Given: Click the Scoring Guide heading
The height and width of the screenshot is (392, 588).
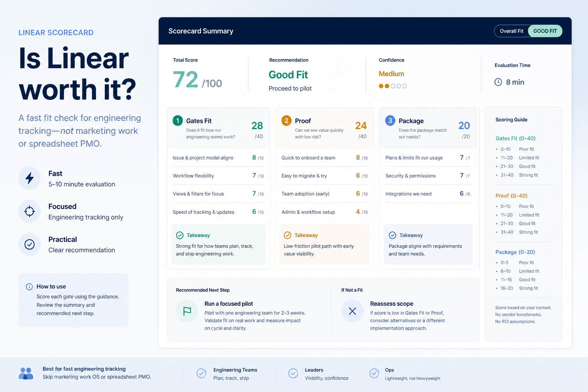Looking at the screenshot, I should tap(511, 120).
